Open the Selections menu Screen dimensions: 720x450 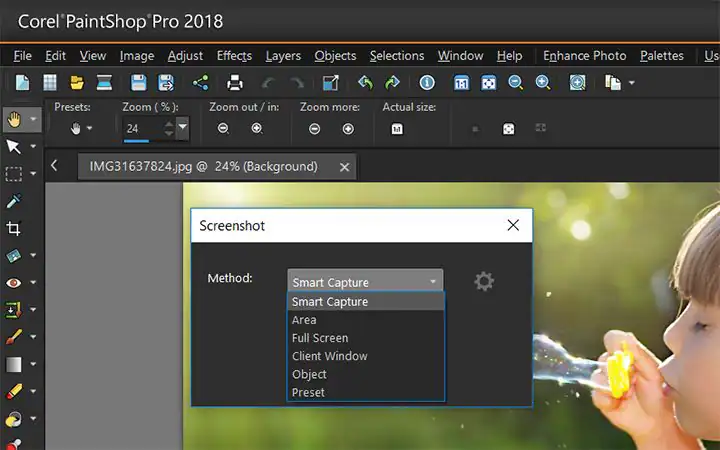tap(397, 56)
